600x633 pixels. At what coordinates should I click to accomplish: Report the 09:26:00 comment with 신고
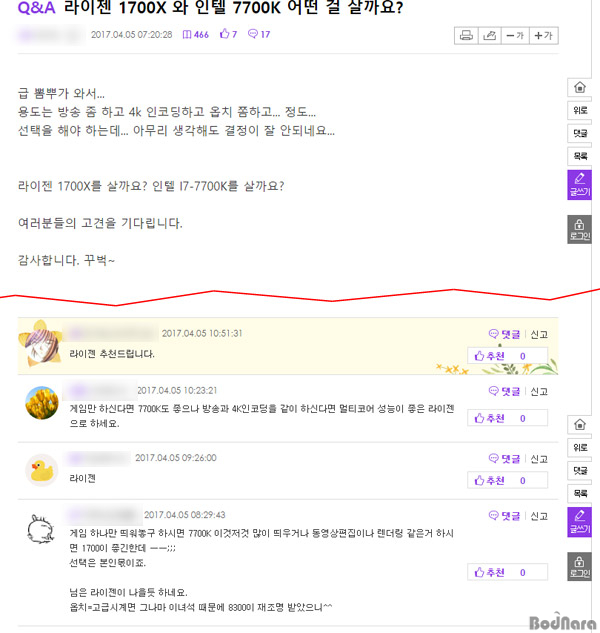pos(539,459)
